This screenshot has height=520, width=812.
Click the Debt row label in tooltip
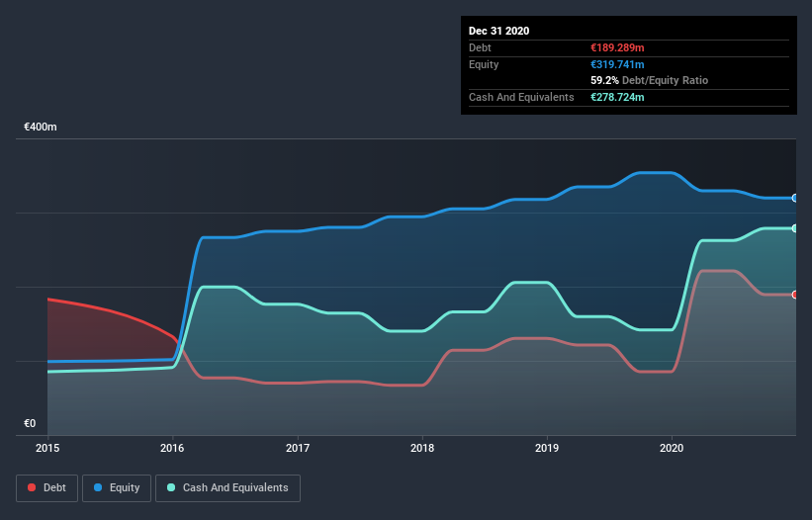[x=480, y=47]
